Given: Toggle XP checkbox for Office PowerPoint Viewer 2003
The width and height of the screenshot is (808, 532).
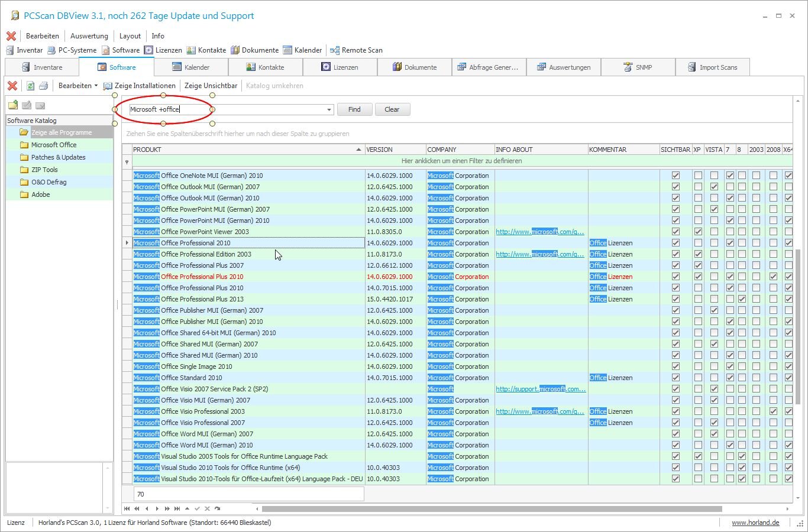Looking at the screenshot, I should 698,232.
